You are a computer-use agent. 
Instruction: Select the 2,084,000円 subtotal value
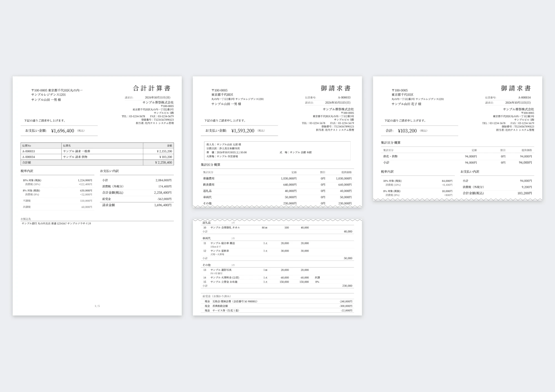tap(163, 180)
